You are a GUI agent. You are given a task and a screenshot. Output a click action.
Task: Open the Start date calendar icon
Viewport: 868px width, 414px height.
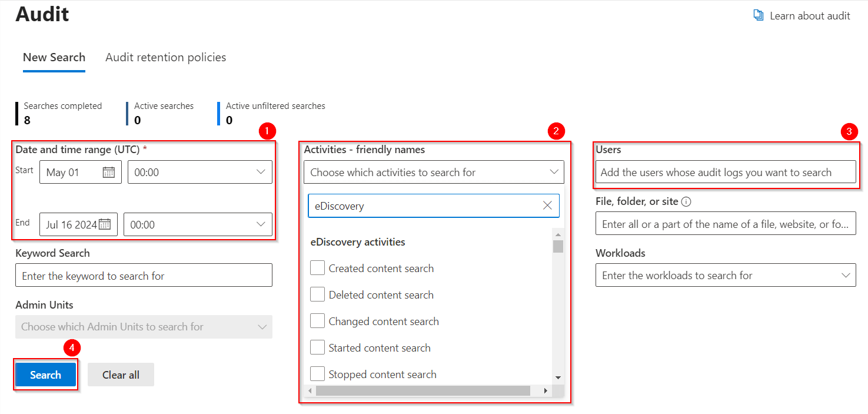109,172
